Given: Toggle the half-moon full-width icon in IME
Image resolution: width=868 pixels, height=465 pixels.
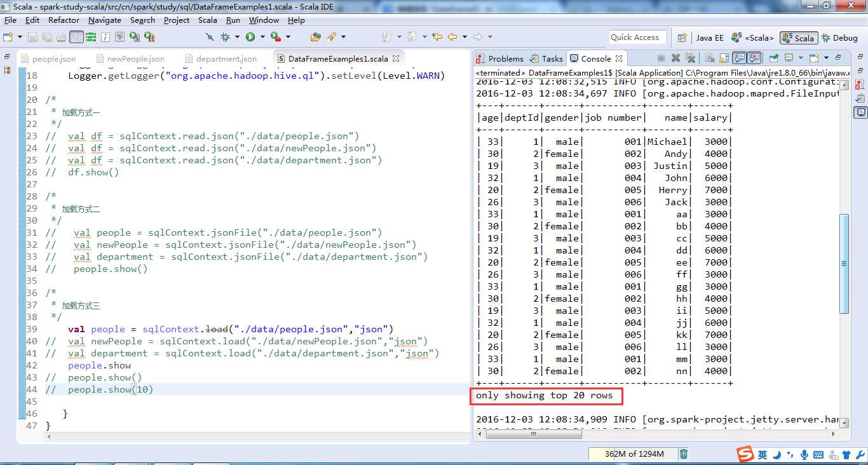Looking at the screenshot, I should point(776,454).
